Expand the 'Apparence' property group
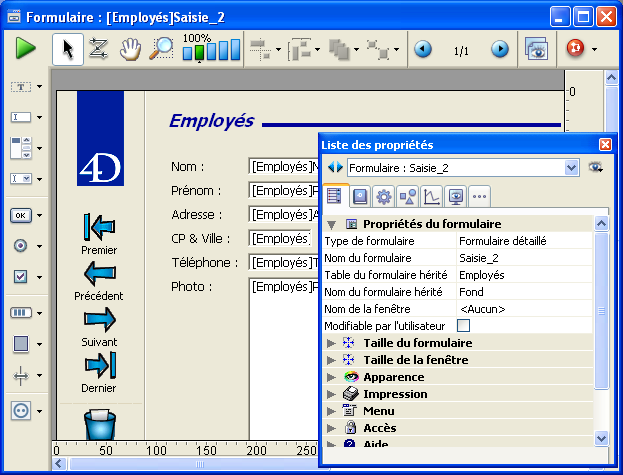Viewport: 623px width, 475px height. pyautogui.click(x=332, y=377)
